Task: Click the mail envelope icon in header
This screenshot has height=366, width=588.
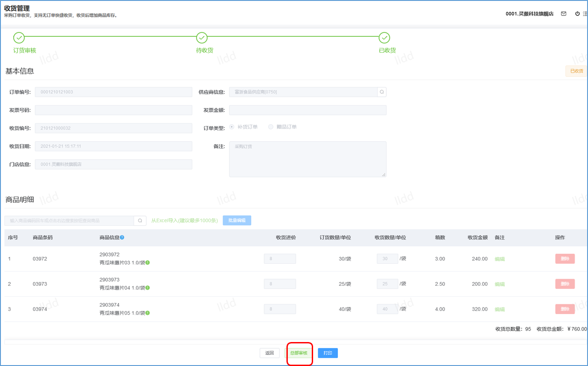Action: tap(564, 14)
